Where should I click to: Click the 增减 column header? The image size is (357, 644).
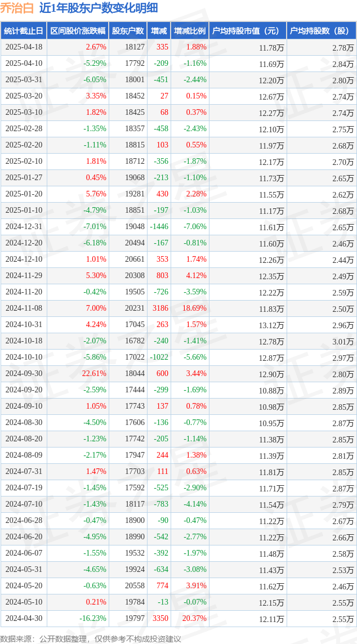159,31
